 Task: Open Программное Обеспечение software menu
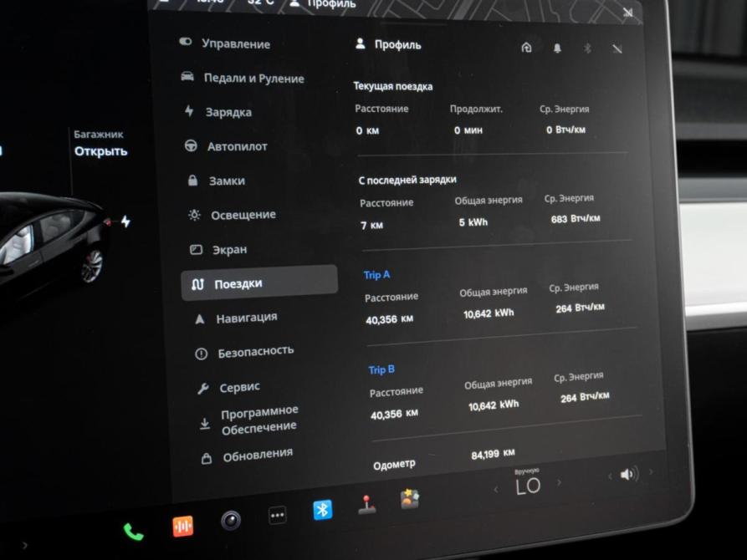248,420
